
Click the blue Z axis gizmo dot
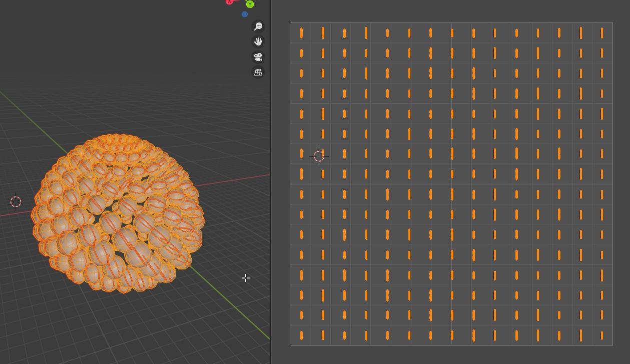(x=245, y=14)
